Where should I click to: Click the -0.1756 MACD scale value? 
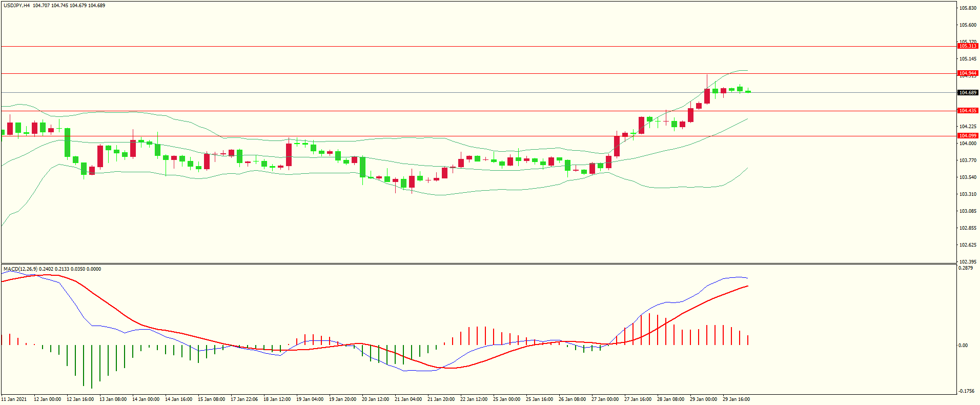[x=966, y=391]
